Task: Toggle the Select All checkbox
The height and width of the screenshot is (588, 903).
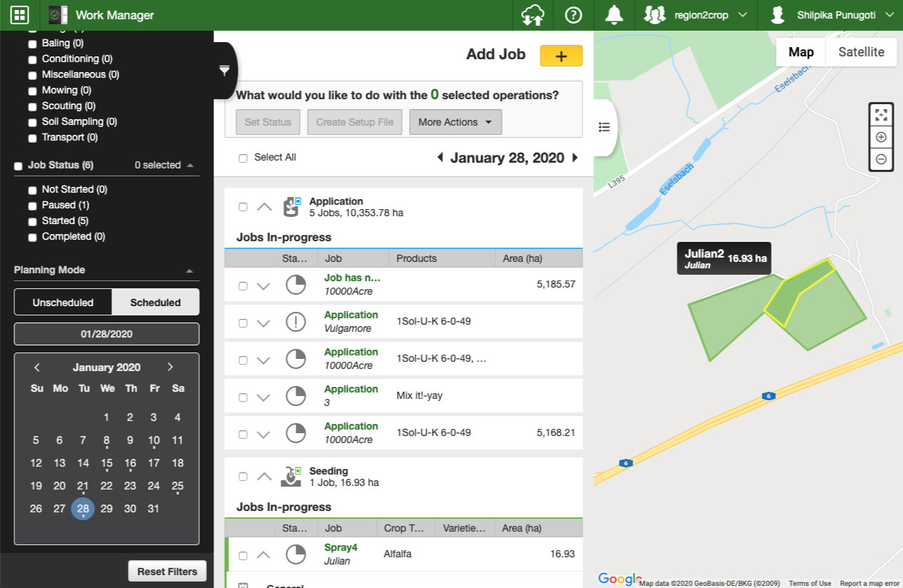Action: [x=243, y=158]
